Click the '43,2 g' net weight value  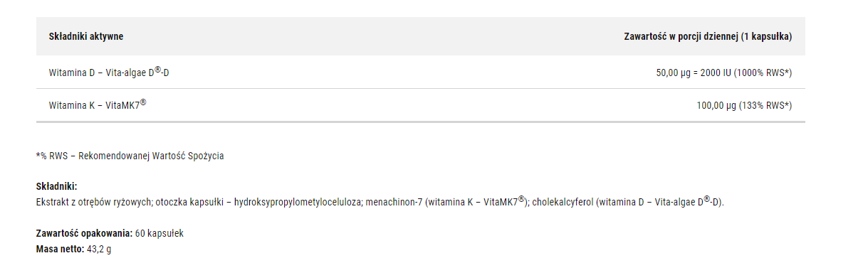99,249
